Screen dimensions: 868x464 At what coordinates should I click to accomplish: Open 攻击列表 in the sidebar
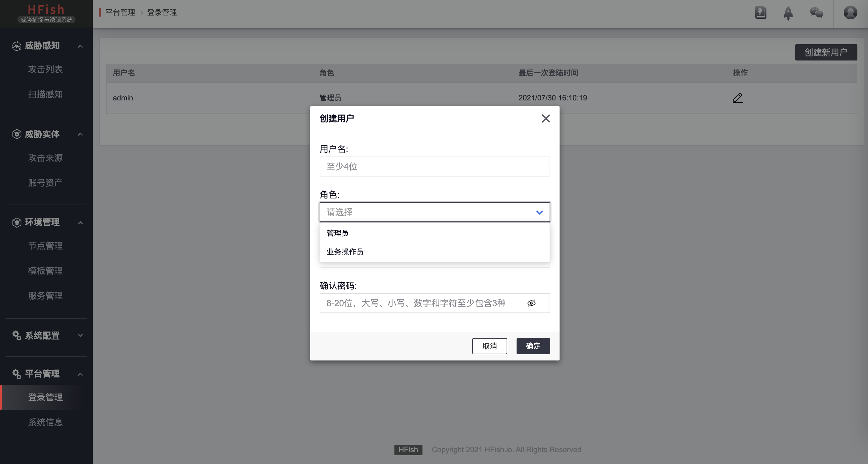tap(45, 70)
